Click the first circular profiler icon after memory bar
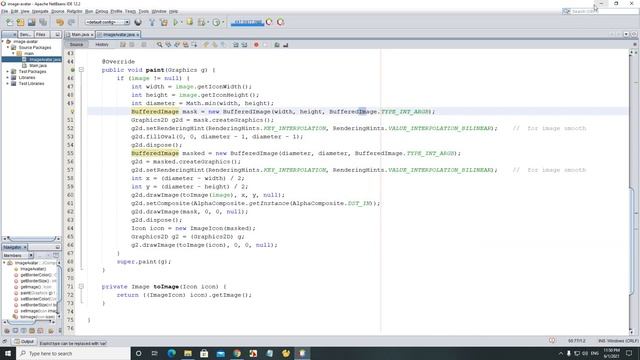This screenshot has width=640, height=360. (269, 22)
